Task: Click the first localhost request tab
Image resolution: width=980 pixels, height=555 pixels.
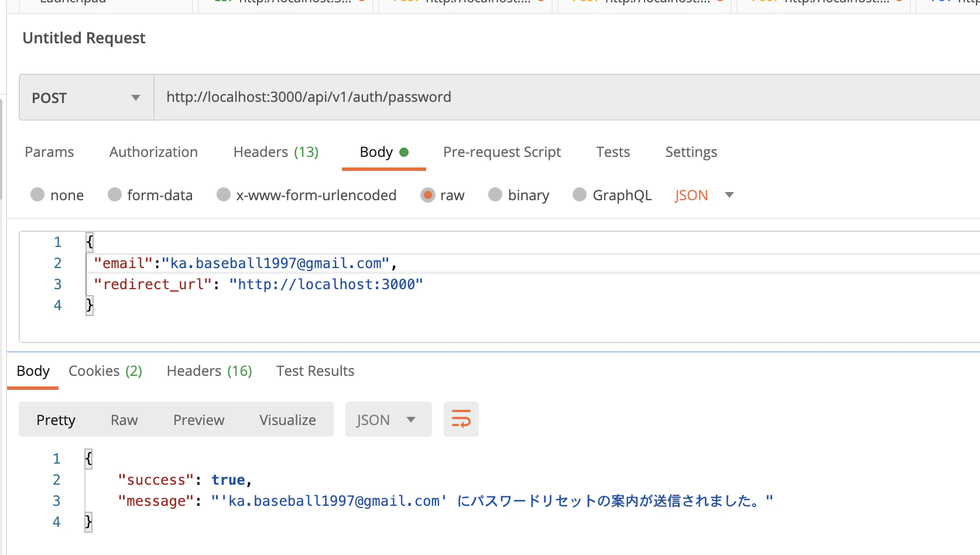Action: pos(286,4)
